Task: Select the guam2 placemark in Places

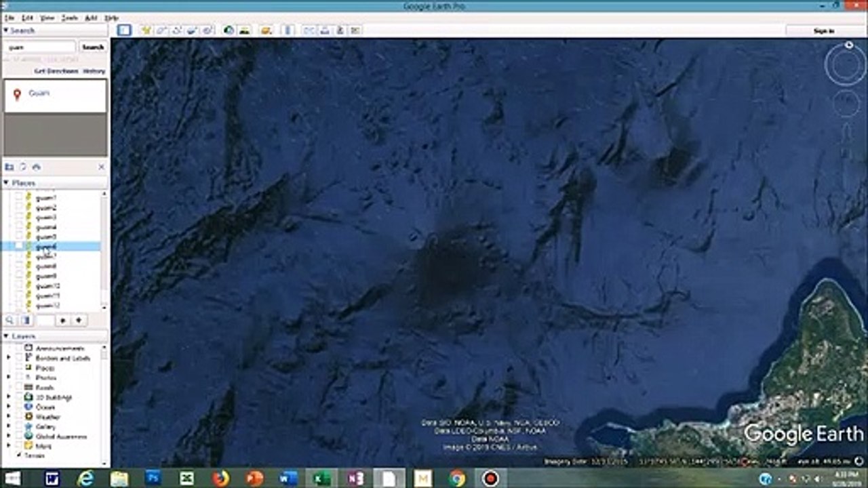Action: (x=46, y=208)
